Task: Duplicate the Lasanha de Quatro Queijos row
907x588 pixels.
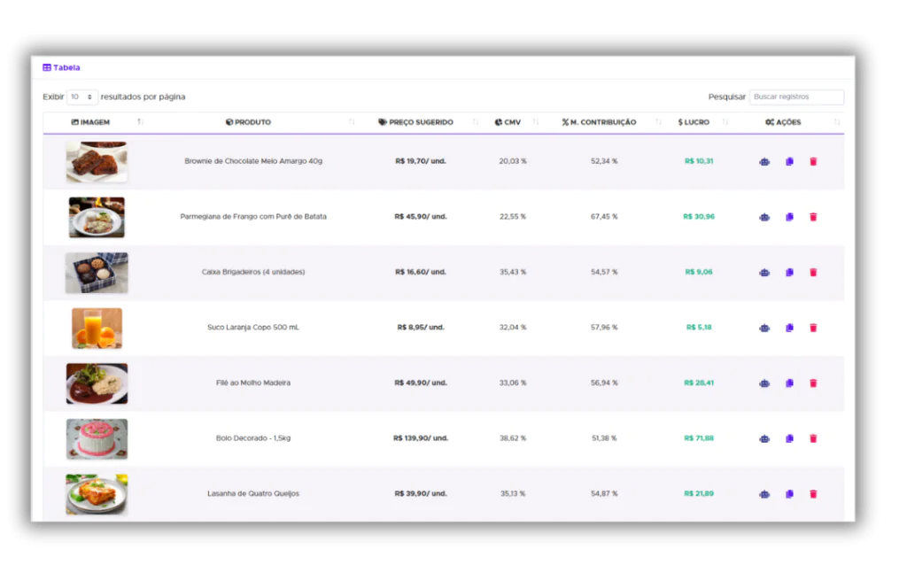Action: click(789, 494)
